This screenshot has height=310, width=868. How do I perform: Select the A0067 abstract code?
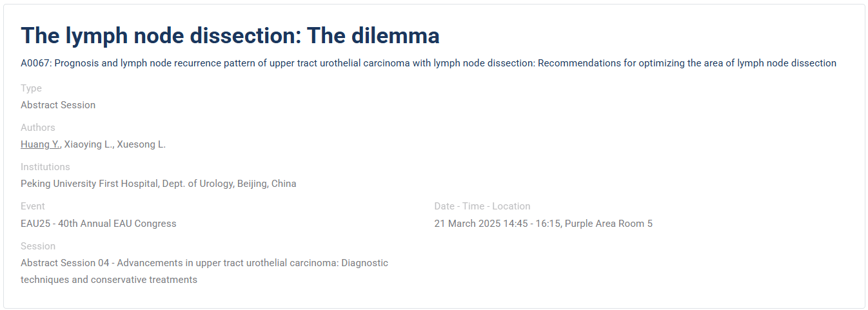coord(35,63)
